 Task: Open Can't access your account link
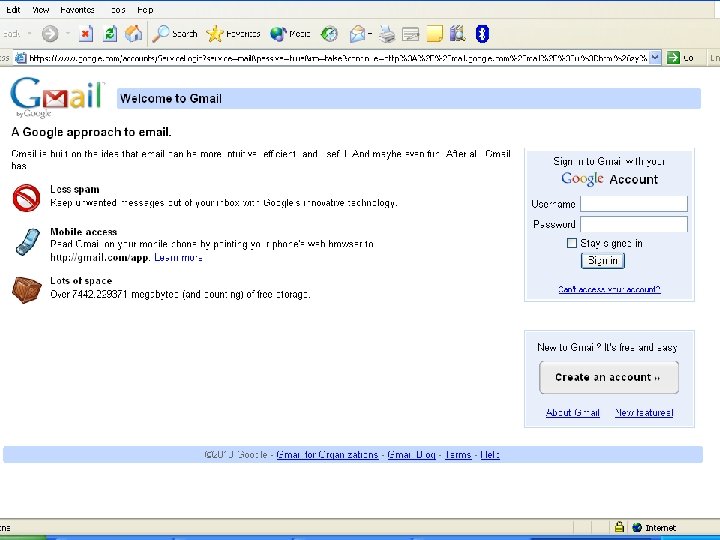pyautogui.click(x=609, y=289)
